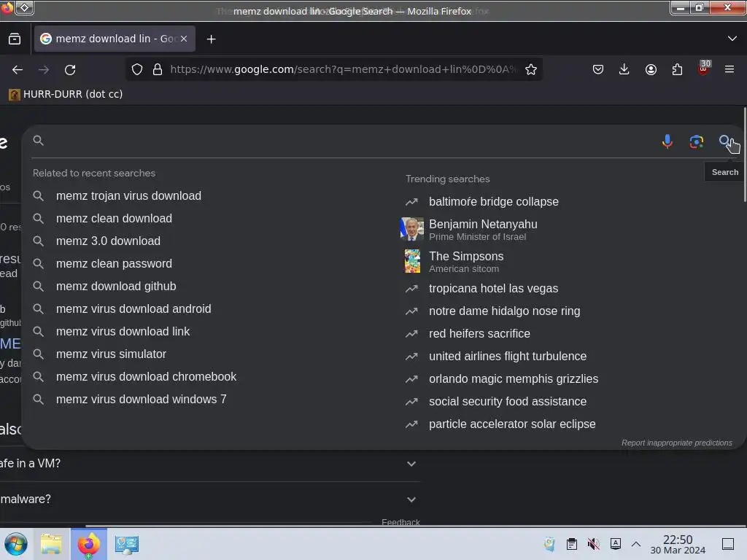The image size is (747, 560).
Task: Bookmark this page with star icon
Action: [x=531, y=69]
